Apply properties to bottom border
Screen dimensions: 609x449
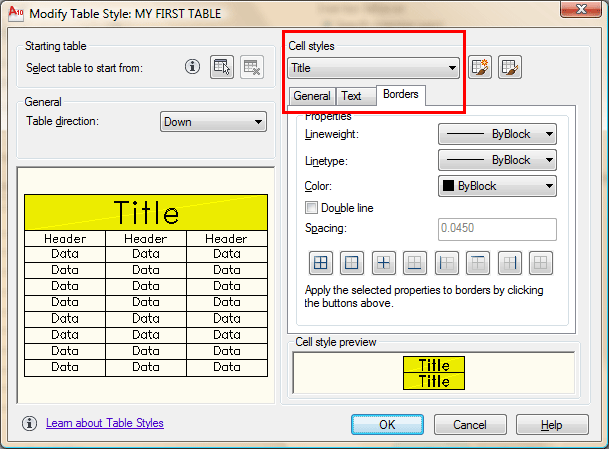415,264
